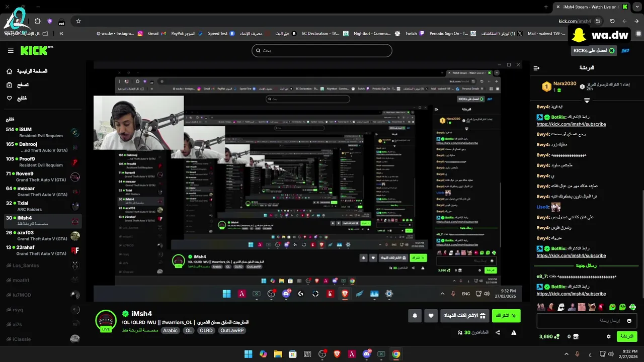
Task: Open File Explorer from taskbar
Action: click(x=278, y=354)
